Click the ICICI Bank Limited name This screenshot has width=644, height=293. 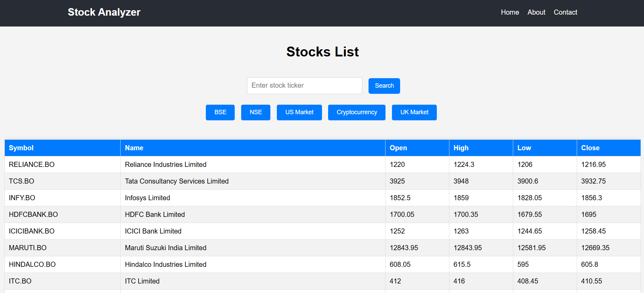(153, 231)
